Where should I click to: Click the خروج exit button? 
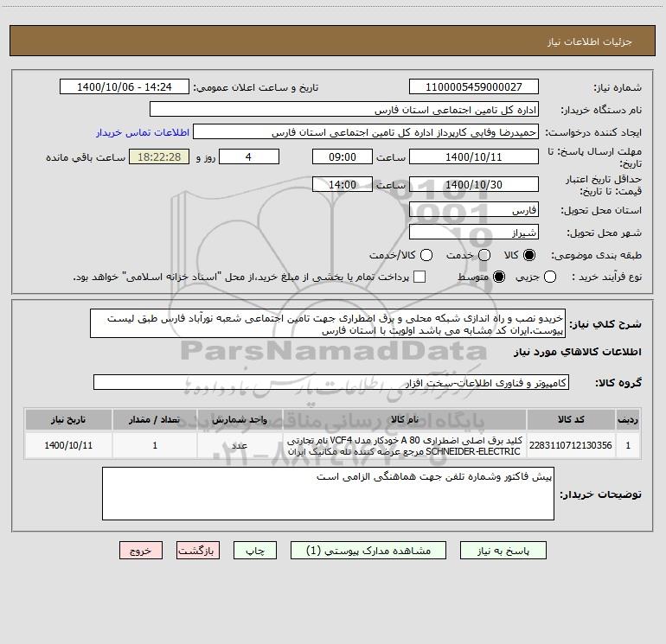[x=141, y=551]
